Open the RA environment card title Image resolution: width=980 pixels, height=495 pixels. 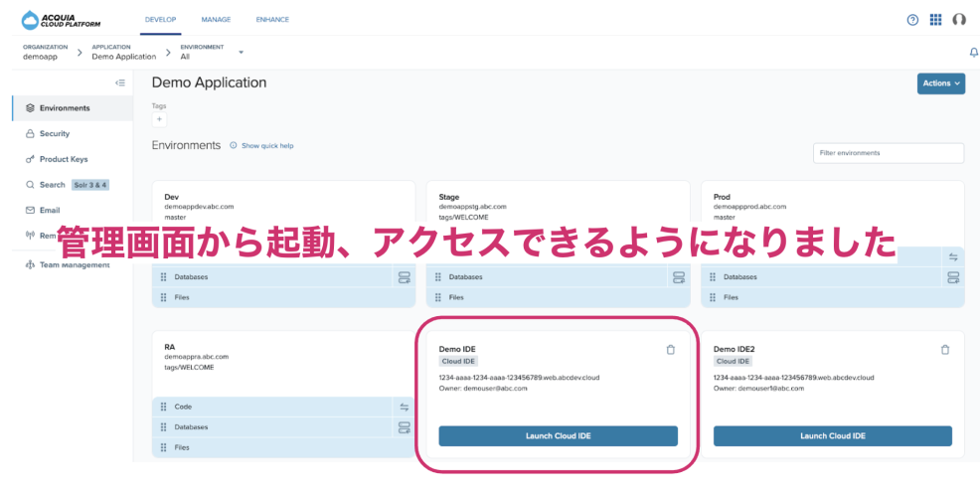click(x=169, y=347)
